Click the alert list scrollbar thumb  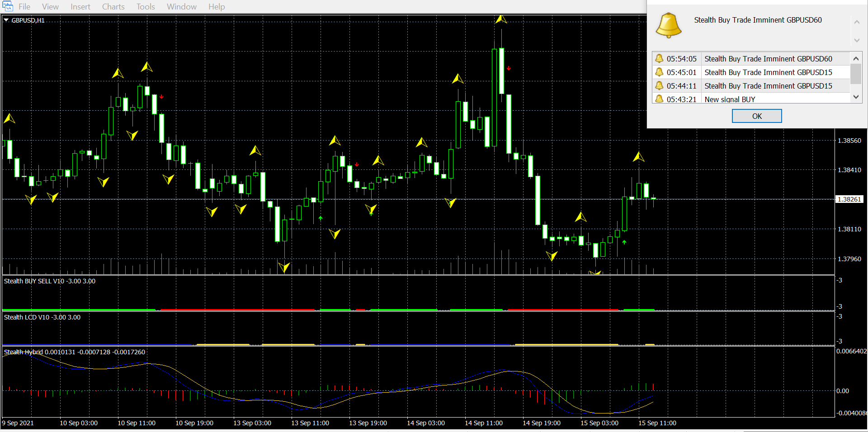pyautogui.click(x=855, y=74)
